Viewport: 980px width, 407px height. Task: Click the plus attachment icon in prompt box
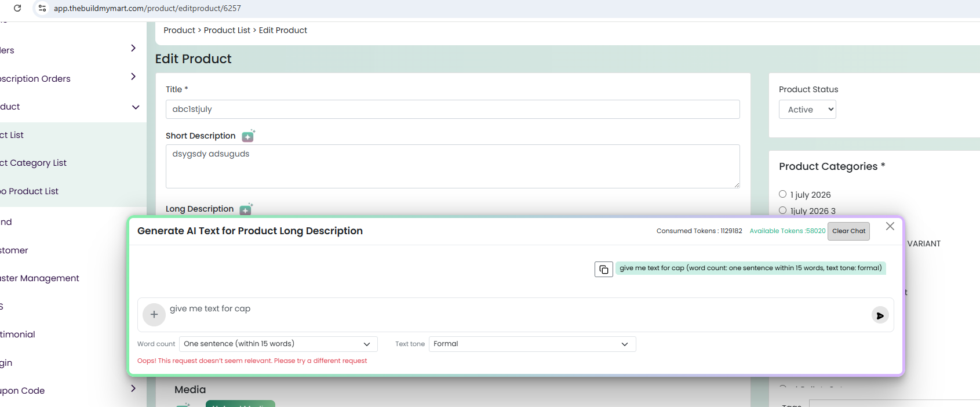click(x=154, y=314)
